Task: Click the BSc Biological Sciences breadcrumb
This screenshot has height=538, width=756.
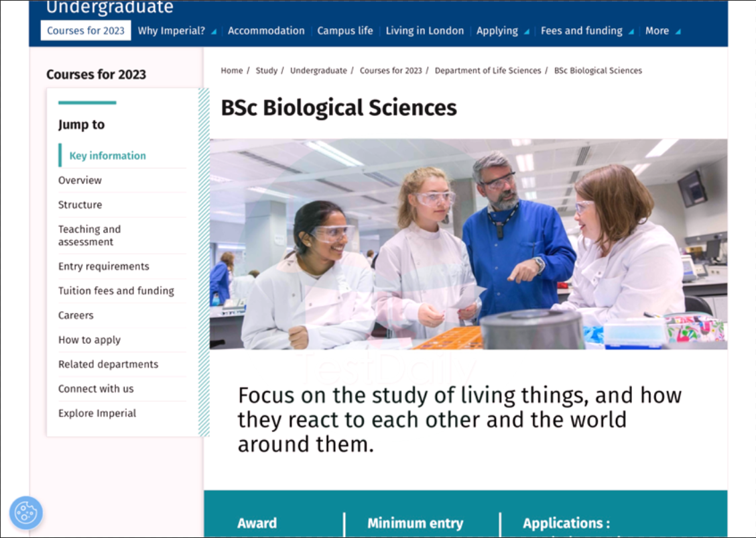Action: (x=598, y=70)
